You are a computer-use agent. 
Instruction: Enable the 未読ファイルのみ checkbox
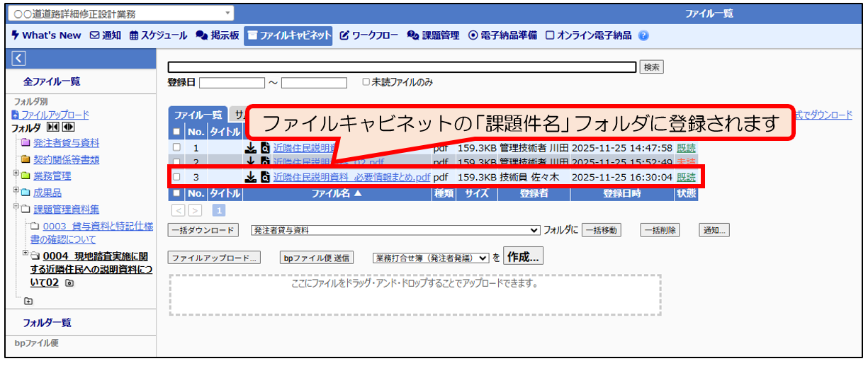coord(366,82)
